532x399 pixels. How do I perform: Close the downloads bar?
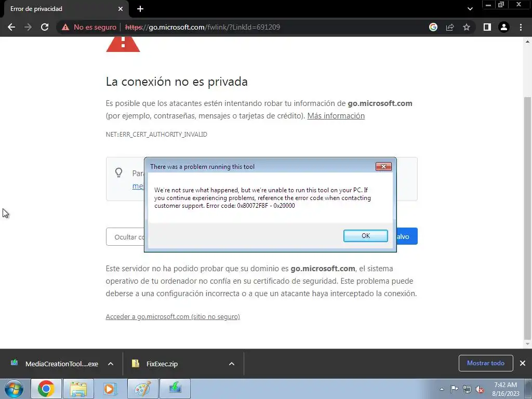[x=523, y=363]
